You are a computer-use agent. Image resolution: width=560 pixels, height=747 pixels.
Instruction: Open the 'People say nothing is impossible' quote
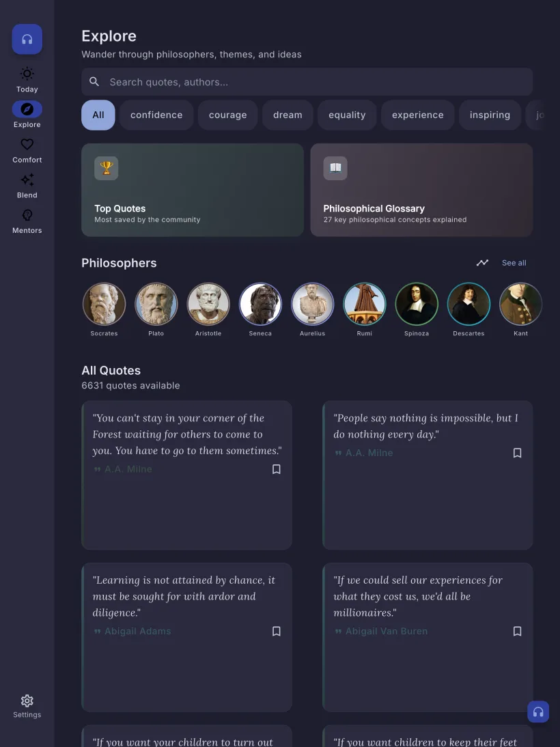[428, 475]
